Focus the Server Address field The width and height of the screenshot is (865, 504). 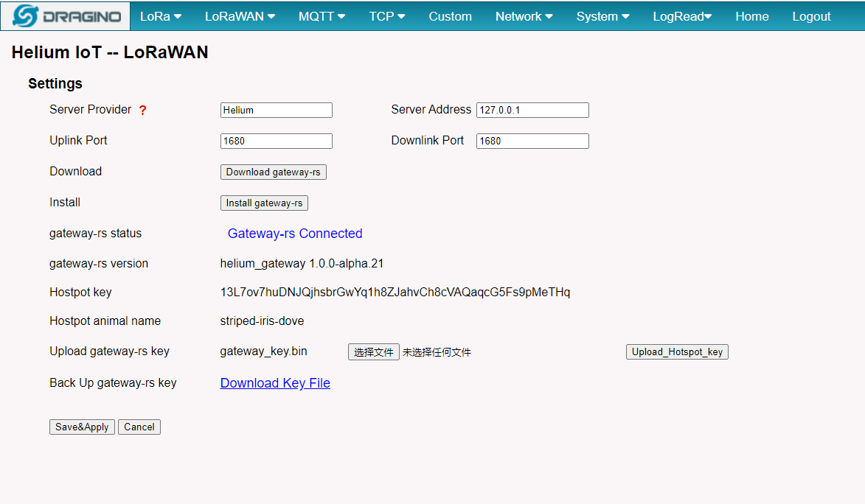(532, 111)
